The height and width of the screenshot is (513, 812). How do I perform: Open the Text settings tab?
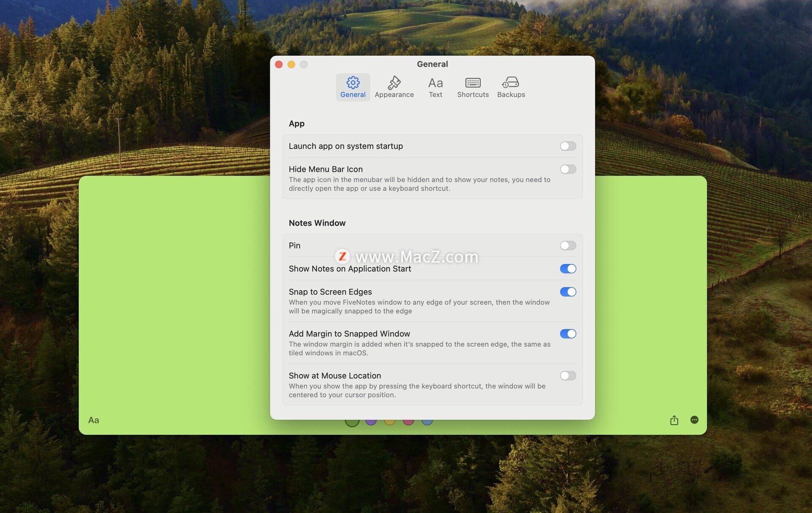pos(435,87)
